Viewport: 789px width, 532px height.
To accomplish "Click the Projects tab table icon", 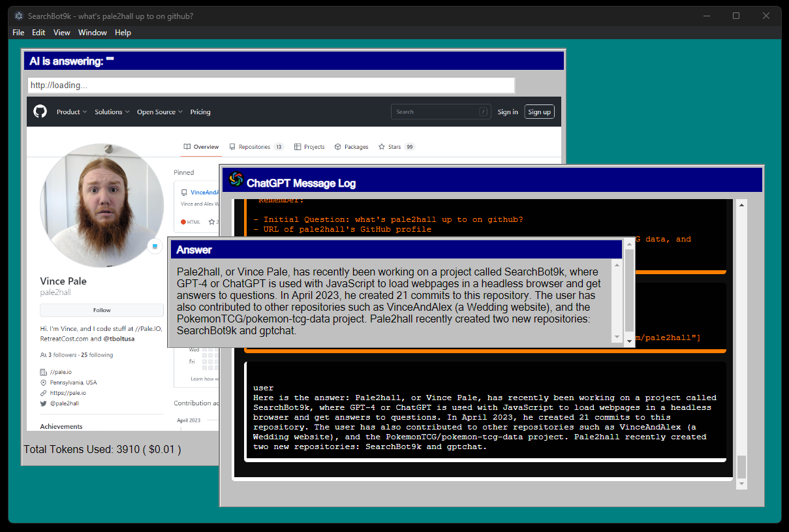I will coord(298,147).
